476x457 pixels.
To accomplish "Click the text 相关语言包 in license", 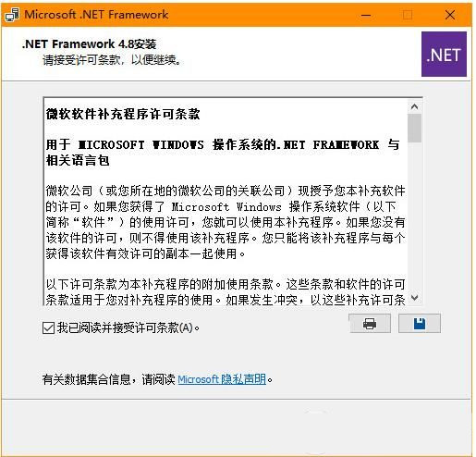I will [x=78, y=160].
